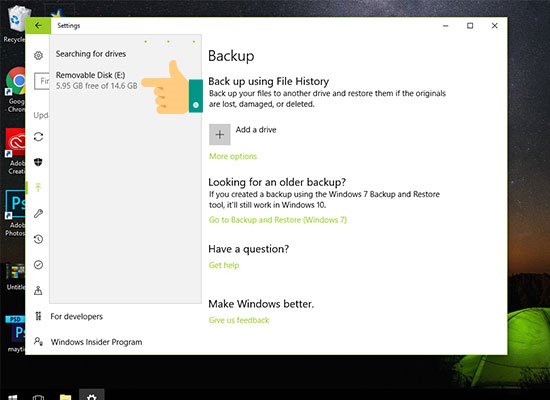
Task: Click the Add a drive plus button
Action: (x=220, y=134)
